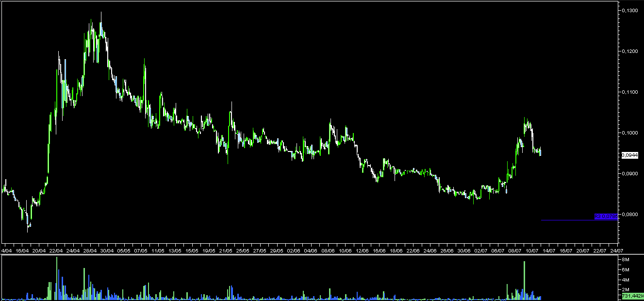
Task: Click the 27/05 date label
Action: coord(260,251)
